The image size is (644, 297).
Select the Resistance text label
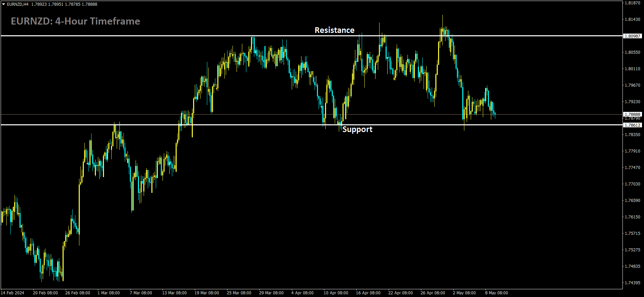pyautogui.click(x=334, y=30)
